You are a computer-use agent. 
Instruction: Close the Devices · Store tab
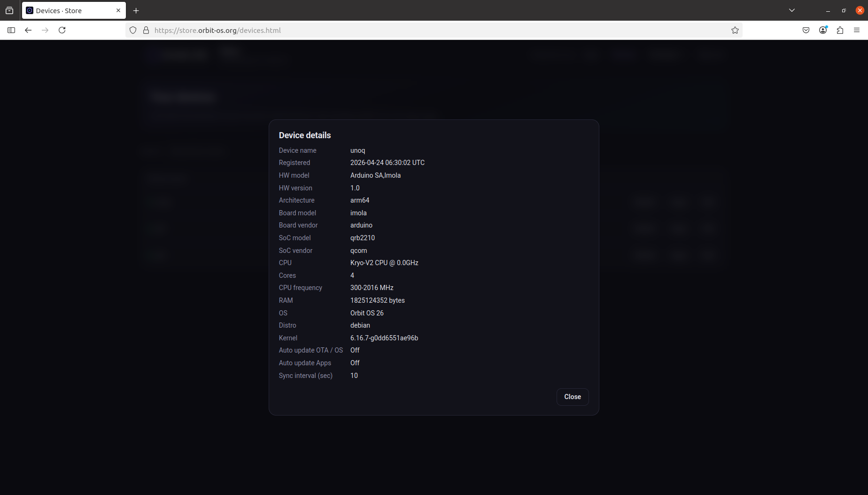pyautogui.click(x=118, y=10)
